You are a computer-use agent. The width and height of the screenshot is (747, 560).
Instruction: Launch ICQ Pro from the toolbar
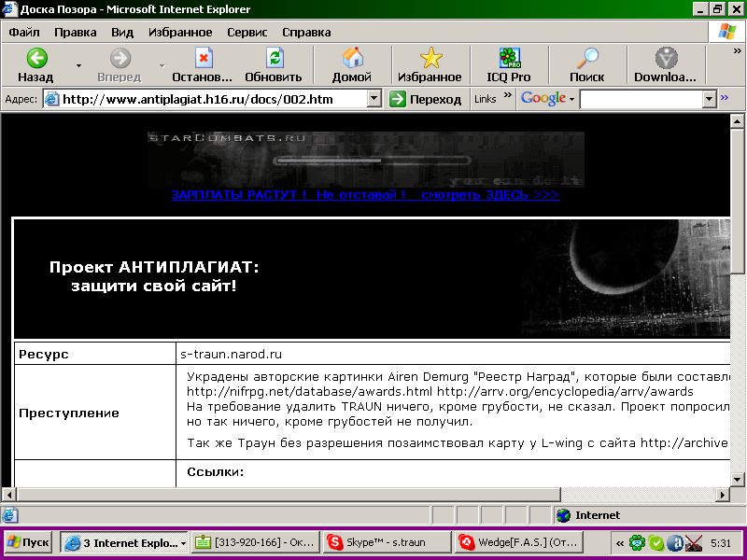[509, 64]
